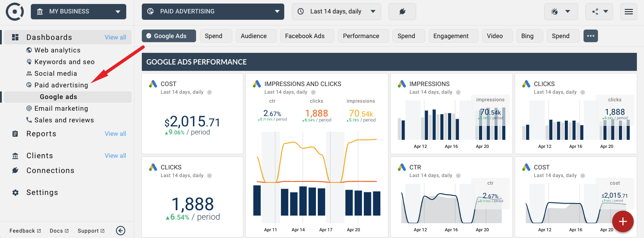The width and height of the screenshot is (644, 238).
Task: Open the share dropdown in top bar
Action: coord(599,11)
